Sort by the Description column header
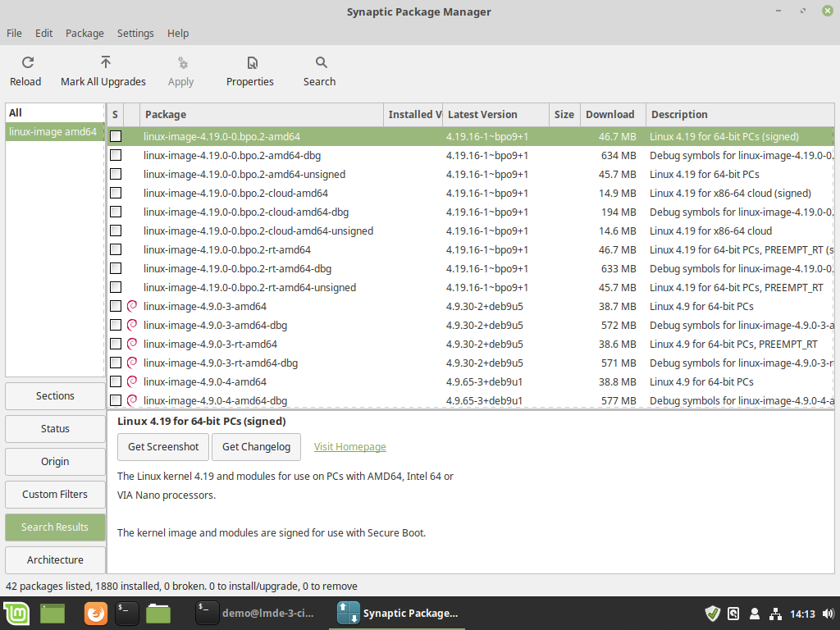This screenshot has width=840, height=630. coord(741,115)
